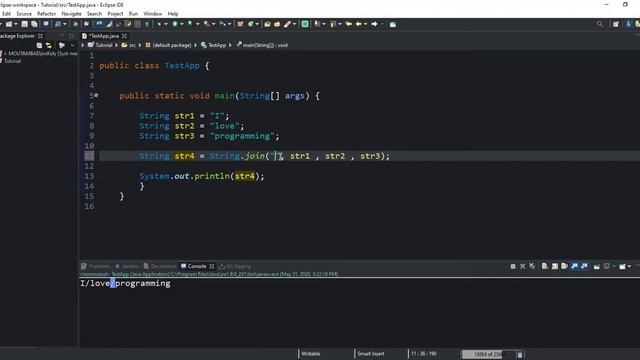Toggle Show Console on Standard Out
The width and height of the screenshot is (640, 360).
click(575, 266)
